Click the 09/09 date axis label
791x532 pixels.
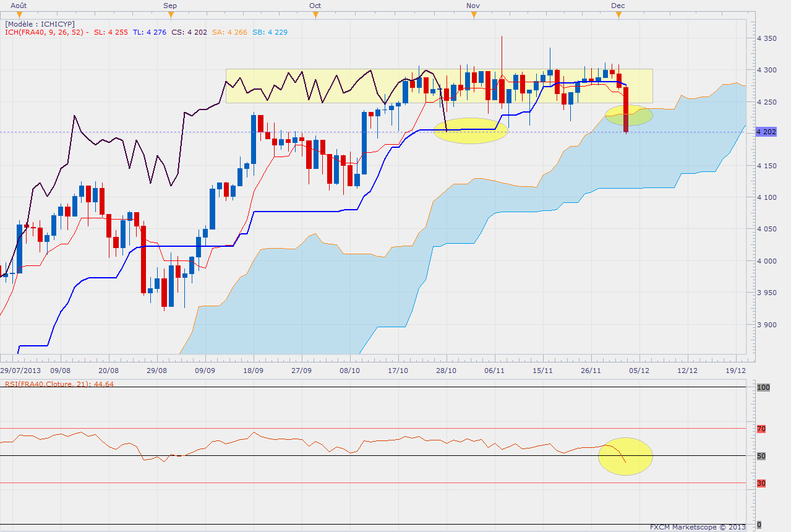click(x=205, y=370)
